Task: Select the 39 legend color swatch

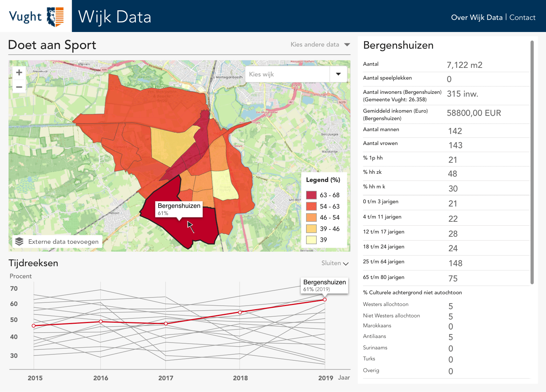Action: (x=311, y=240)
